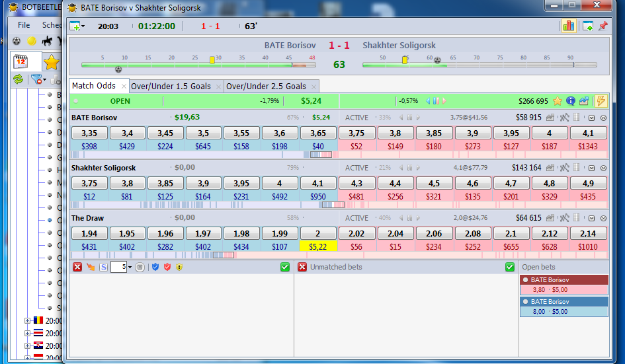
Task: Click Shakhter Soligorsk back odds 4,1 button
Action: [x=317, y=183]
